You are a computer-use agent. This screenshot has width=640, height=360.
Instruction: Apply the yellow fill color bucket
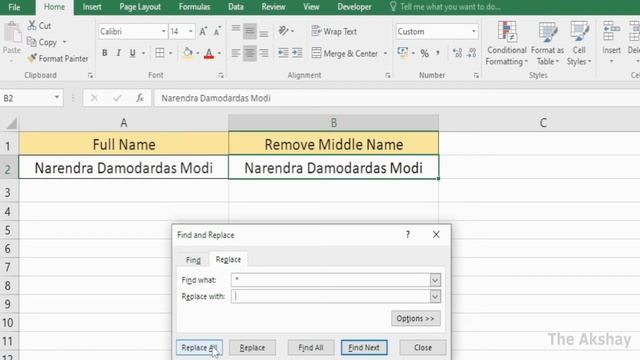[x=188, y=53]
